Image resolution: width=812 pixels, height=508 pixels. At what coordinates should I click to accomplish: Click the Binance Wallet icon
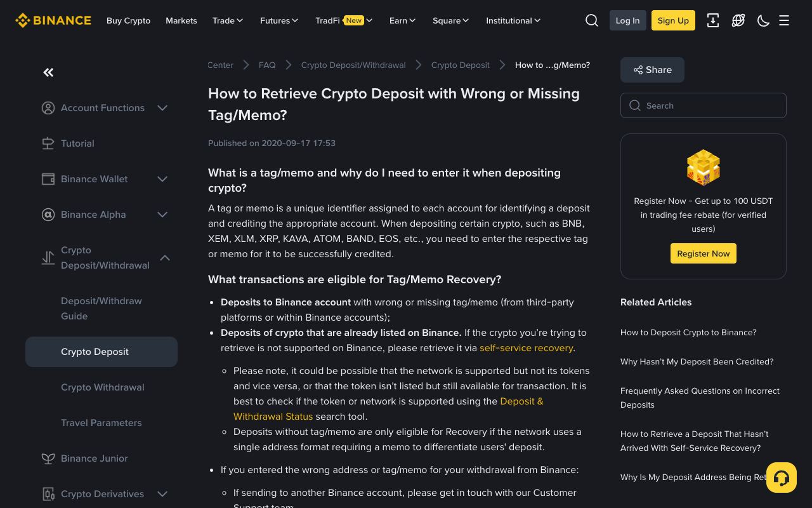tap(48, 179)
